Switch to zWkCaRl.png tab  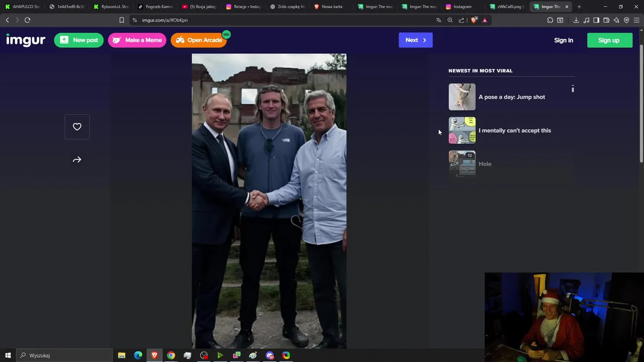click(508, 7)
